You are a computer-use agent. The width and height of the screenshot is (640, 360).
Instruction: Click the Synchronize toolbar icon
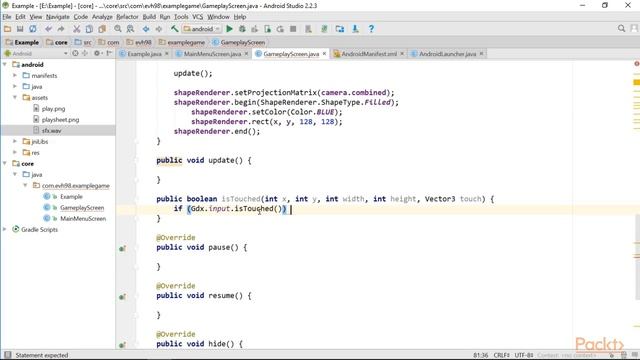pos(33,29)
